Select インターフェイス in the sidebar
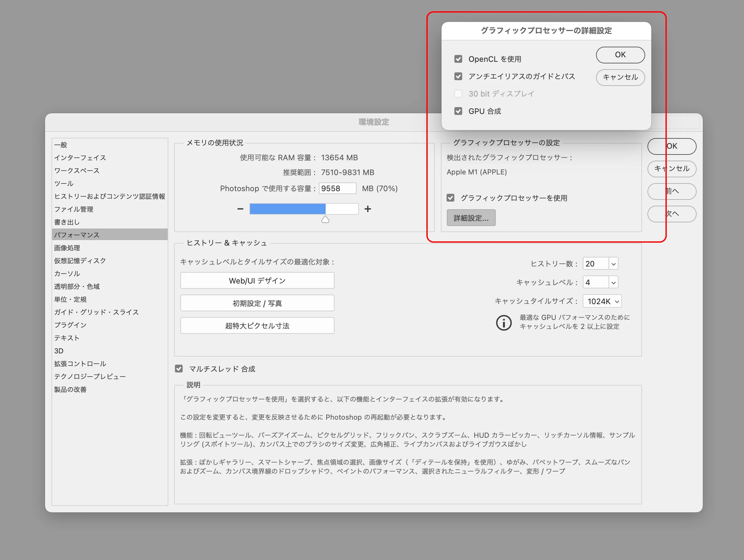This screenshot has width=744, height=560. click(80, 158)
